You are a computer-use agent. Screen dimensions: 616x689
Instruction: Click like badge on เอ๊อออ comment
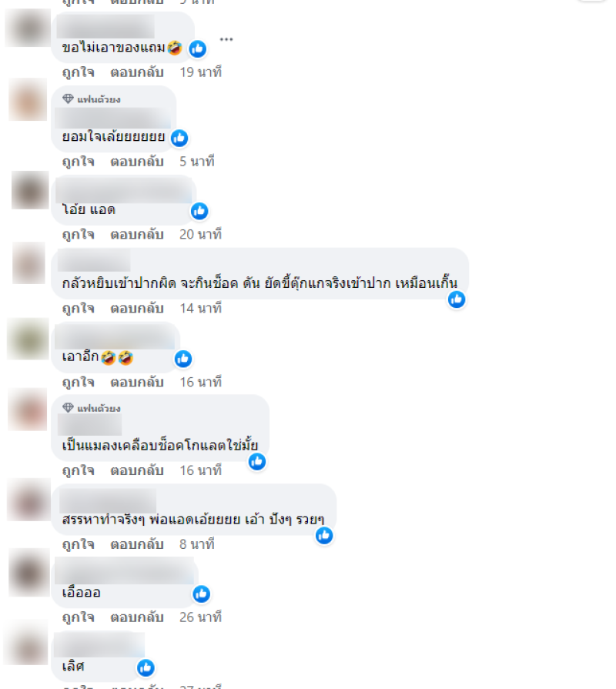click(x=202, y=594)
